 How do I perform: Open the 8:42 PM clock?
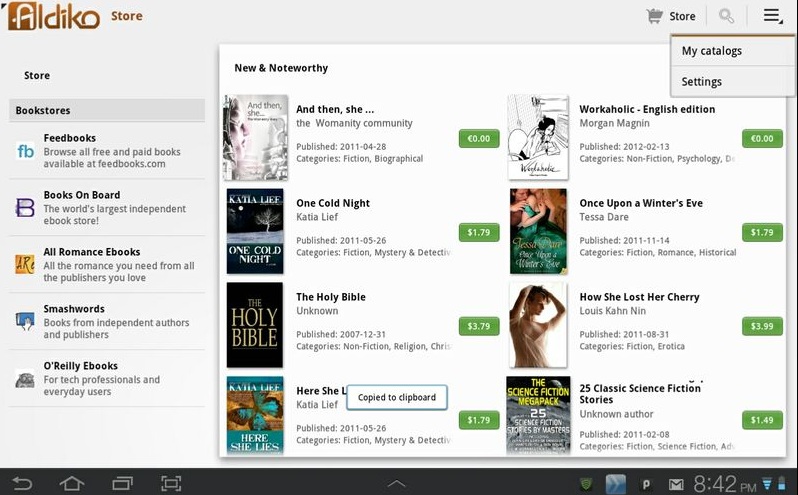coord(725,484)
